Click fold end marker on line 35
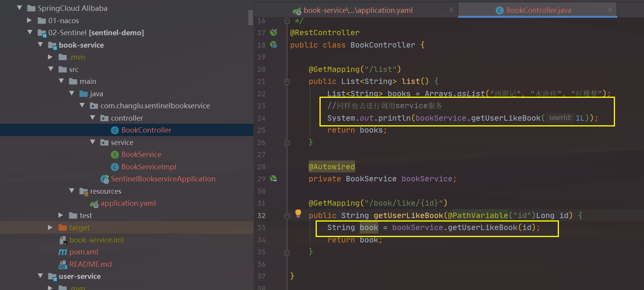 coord(287,252)
